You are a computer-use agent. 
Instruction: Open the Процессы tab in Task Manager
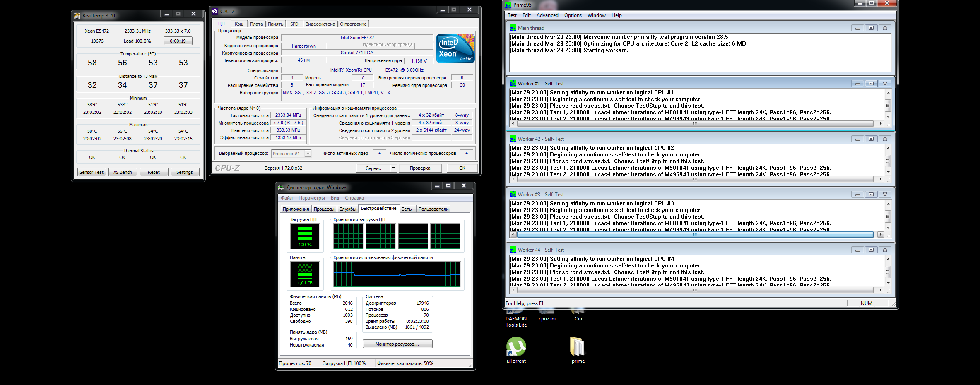(x=324, y=209)
